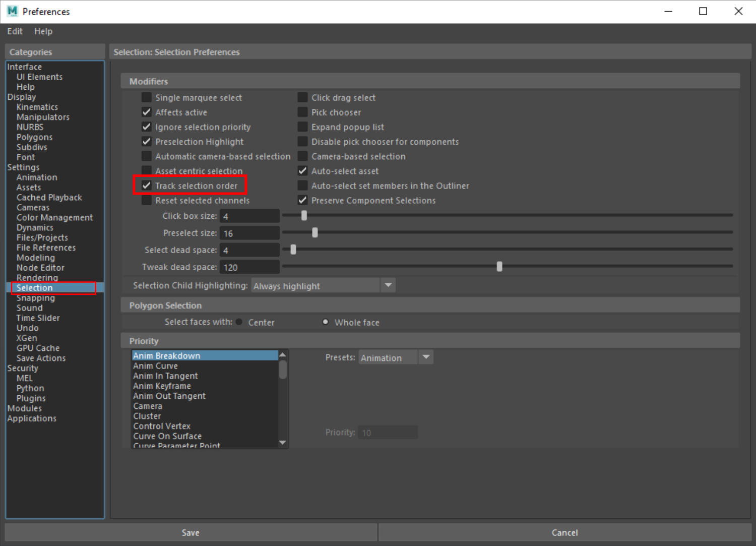Enable Reset selected channels checkbox
Image resolution: width=756 pixels, height=546 pixels.
[147, 200]
